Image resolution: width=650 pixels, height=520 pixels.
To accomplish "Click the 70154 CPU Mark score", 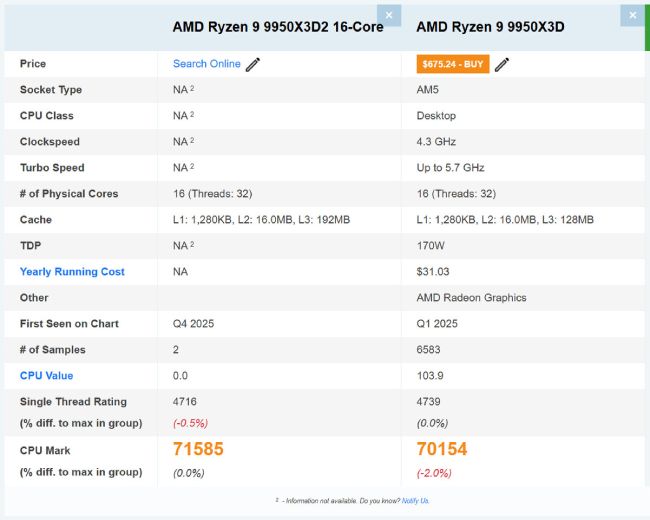I will tap(441, 450).
